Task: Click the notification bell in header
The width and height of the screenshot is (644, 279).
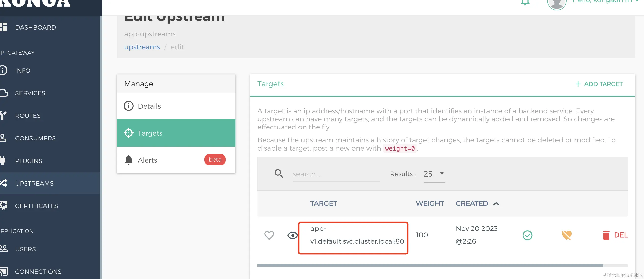Action: point(525,2)
